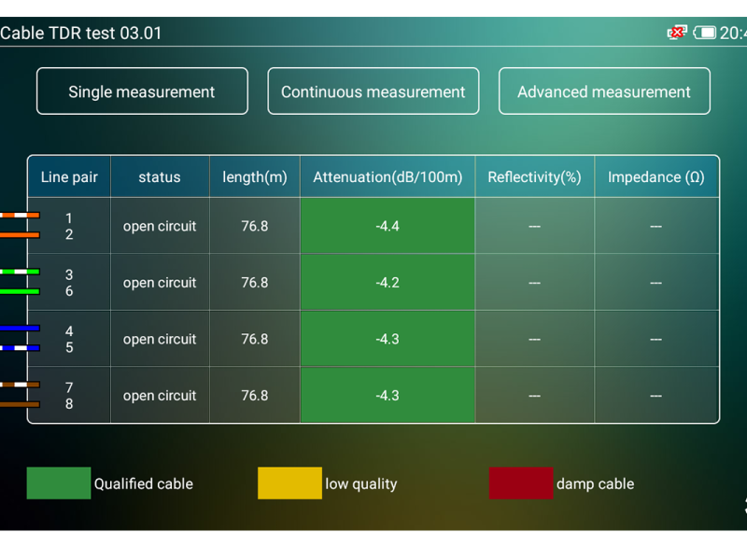
Task: Start a Single measurement
Action: [x=142, y=91]
